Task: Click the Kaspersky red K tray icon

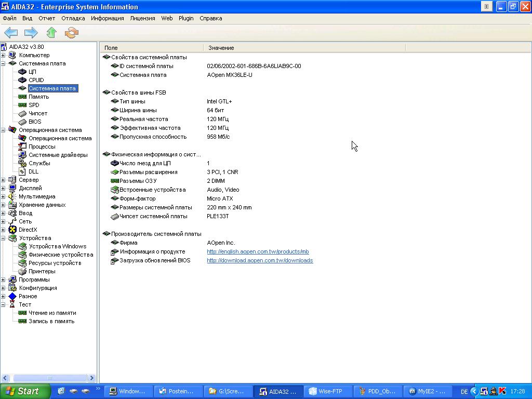Action: pos(502,391)
